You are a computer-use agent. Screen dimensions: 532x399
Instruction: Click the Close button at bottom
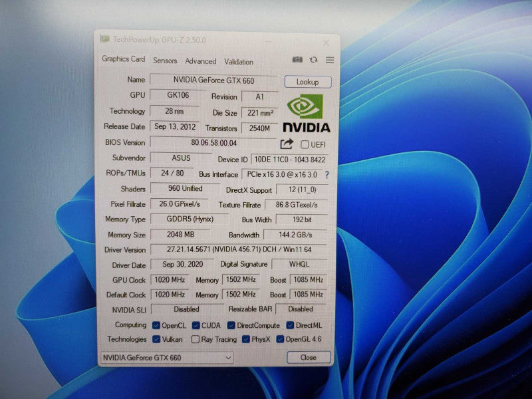(x=309, y=358)
